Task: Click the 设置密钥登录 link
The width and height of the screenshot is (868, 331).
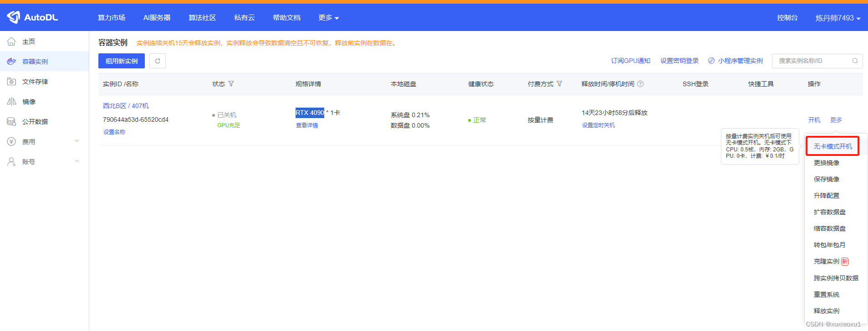Action: (x=679, y=61)
